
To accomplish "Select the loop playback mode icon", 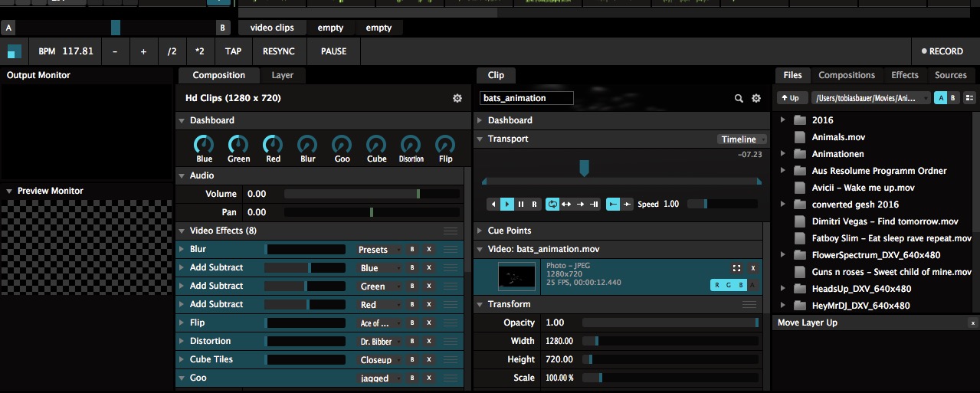I will click(552, 205).
